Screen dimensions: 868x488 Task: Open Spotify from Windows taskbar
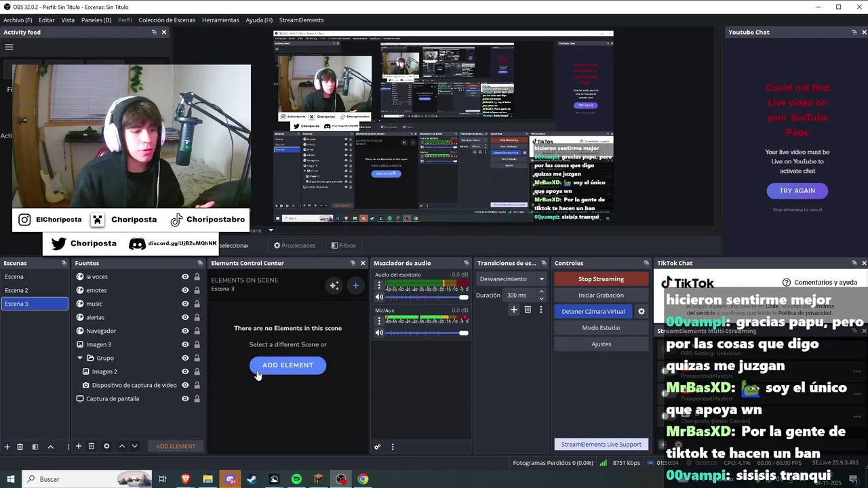(296, 479)
